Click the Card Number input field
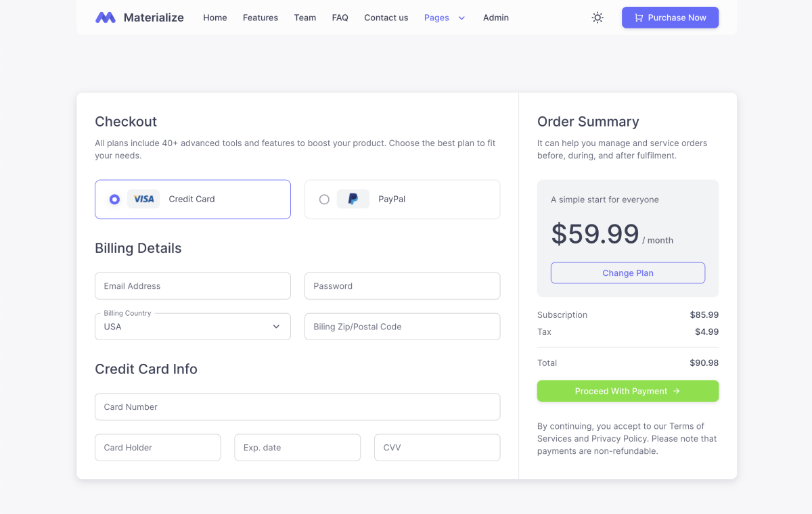812x514 pixels. click(297, 406)
